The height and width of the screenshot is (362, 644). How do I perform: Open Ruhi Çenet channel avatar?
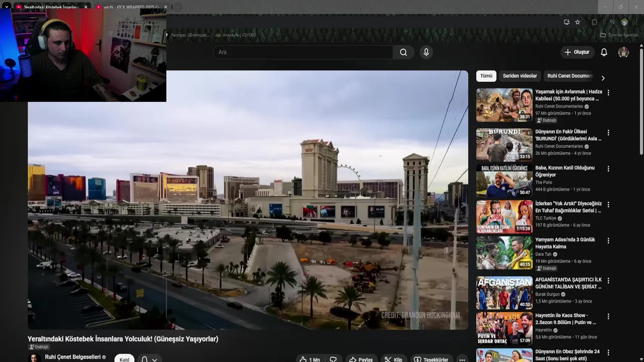pyautogui.click(x=35, y=358)
